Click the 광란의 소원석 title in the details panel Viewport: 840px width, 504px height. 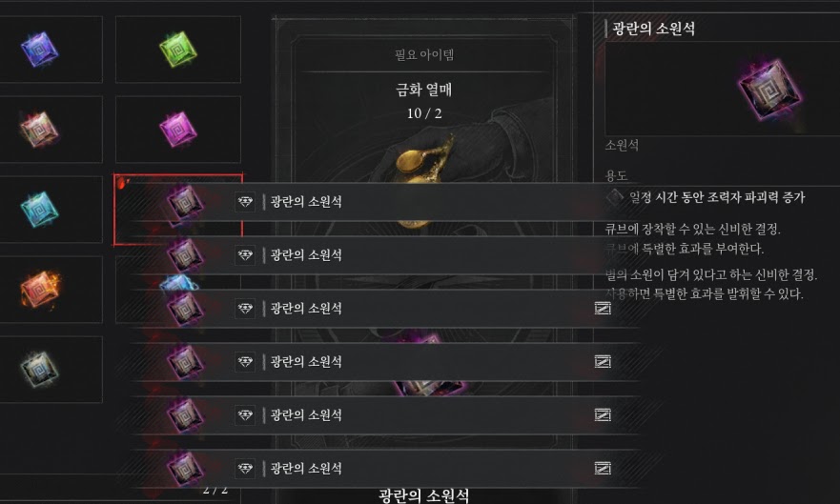pos(653,29)
